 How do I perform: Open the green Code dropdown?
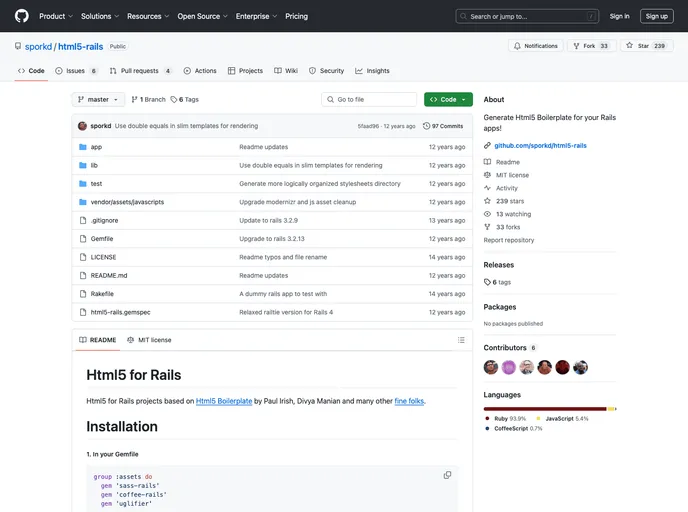(448, 100)
